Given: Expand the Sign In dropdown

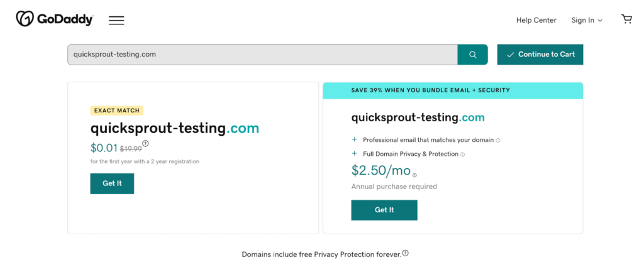Looking at the screenshot, I should pyautogui.click(x=586, y=20).
